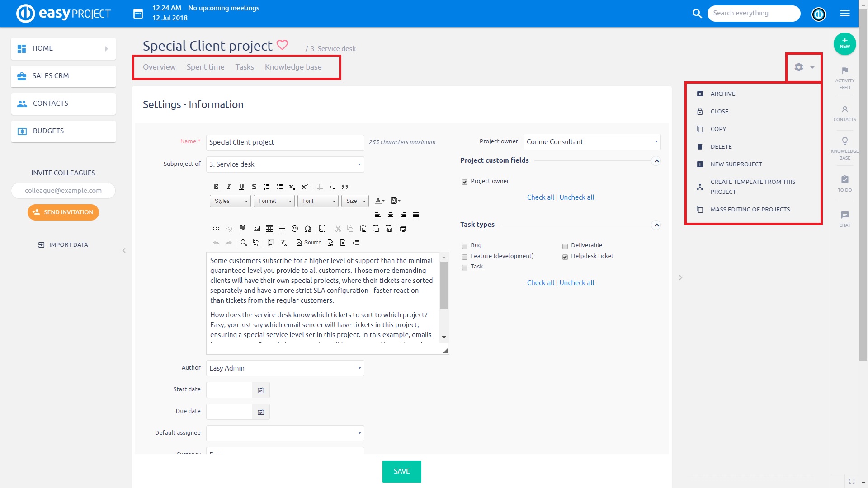Screen dimensions: 868x488
Task: Open the Subproject of dropdown
Action: [x=285, y=164]
